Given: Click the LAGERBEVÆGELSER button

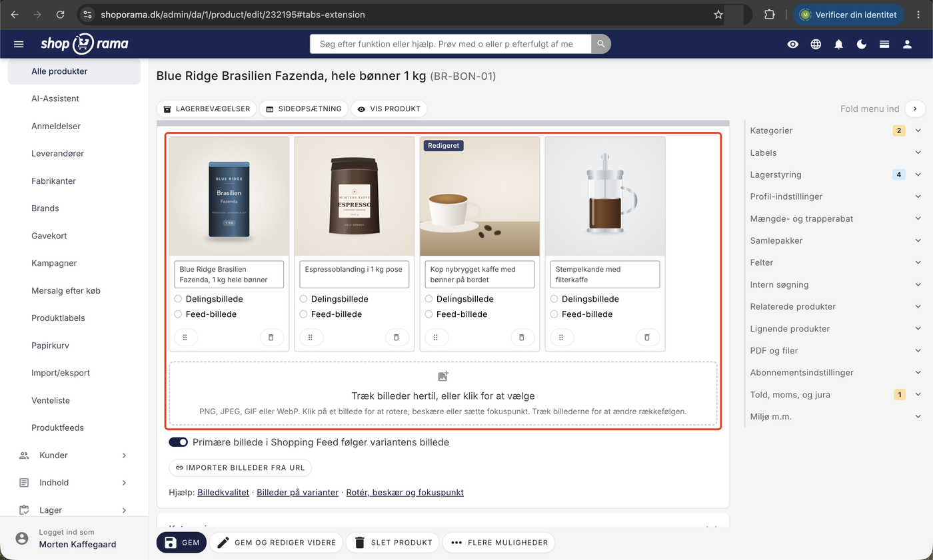Looking at the screenshot, I should click(207, 109).
